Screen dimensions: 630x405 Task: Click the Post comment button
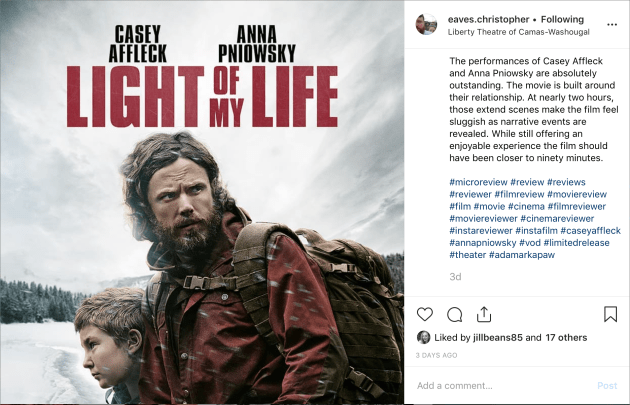(607, 386)
